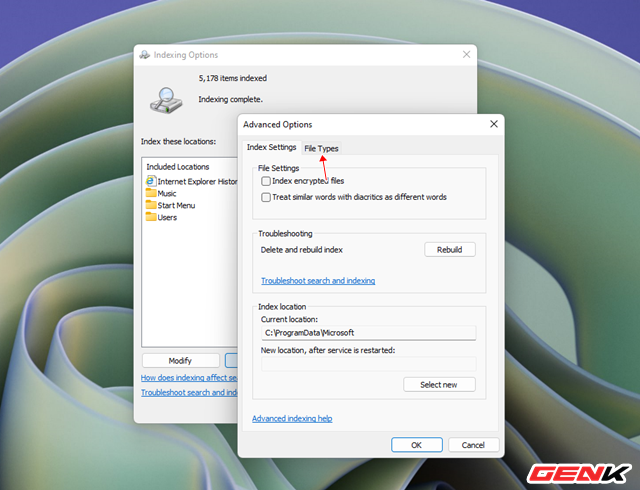Image resolution: width=640 pixels, height=490 pixels.
Task: Close the Advanced Options dialog
Action: point(494,124)
